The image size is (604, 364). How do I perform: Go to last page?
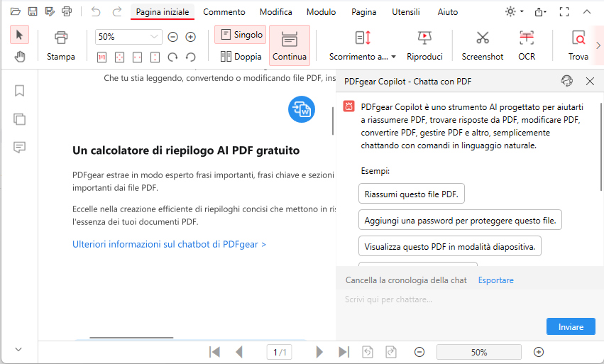pyautogui.click(x=344, y=352)
